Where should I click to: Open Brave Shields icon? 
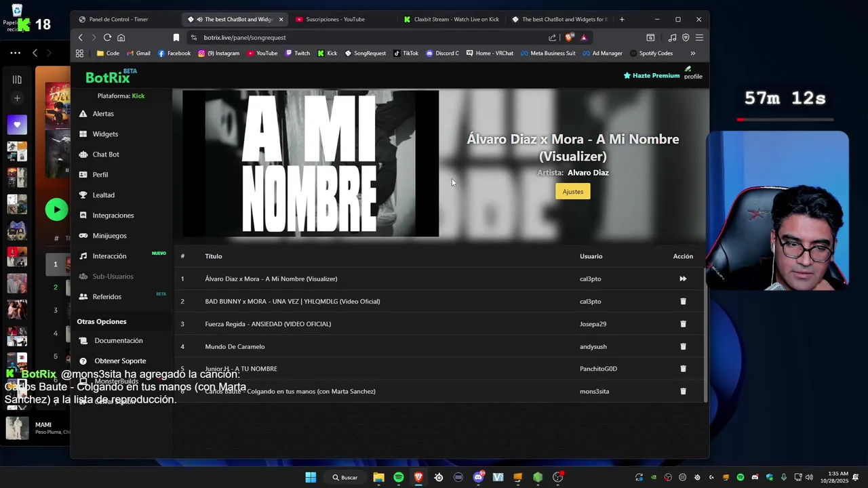pyautogui.click(x=568, y=37)
